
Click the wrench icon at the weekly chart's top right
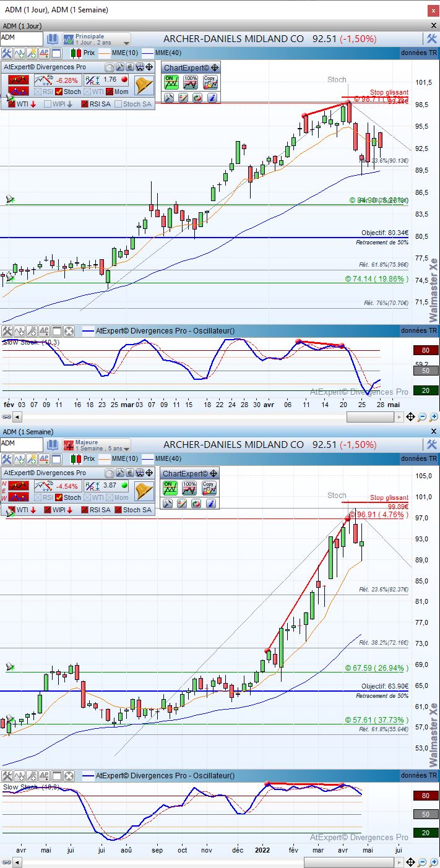pyautogui.click(x=432, y=444)
